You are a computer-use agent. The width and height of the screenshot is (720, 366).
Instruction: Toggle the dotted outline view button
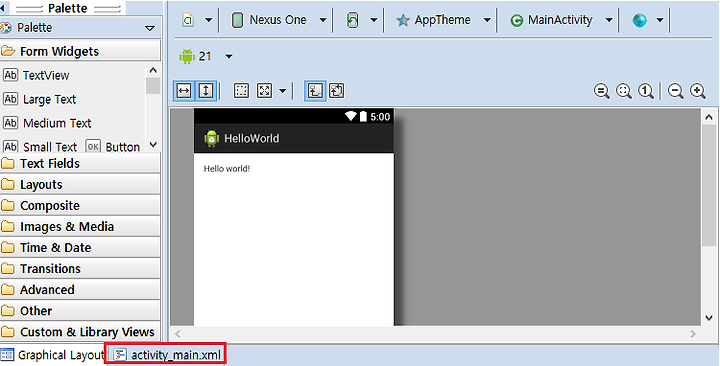click(241, 91)
